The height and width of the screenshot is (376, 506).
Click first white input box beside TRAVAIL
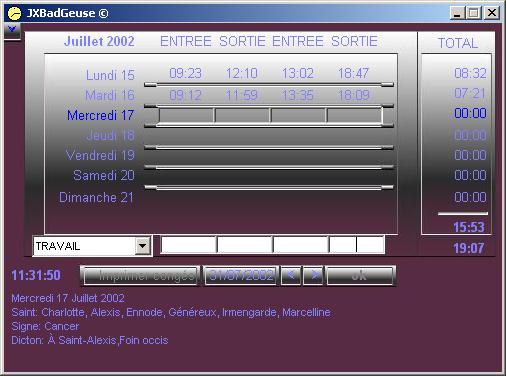[188, 245]
